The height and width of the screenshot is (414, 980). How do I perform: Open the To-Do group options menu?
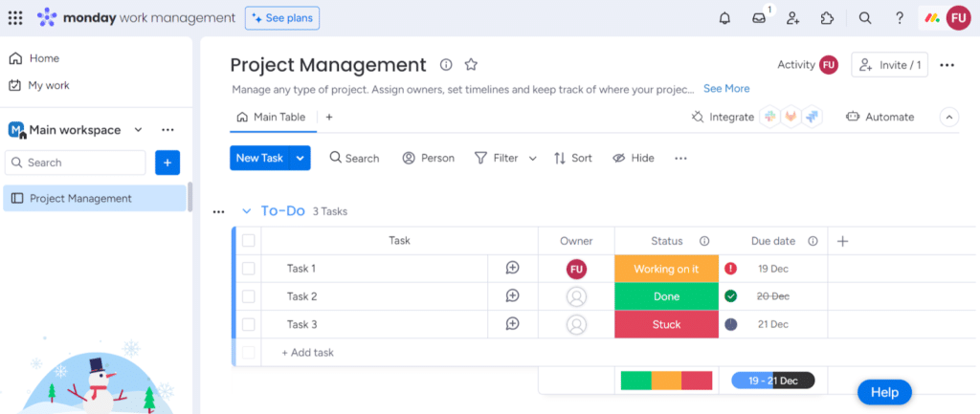click(218, 212)
